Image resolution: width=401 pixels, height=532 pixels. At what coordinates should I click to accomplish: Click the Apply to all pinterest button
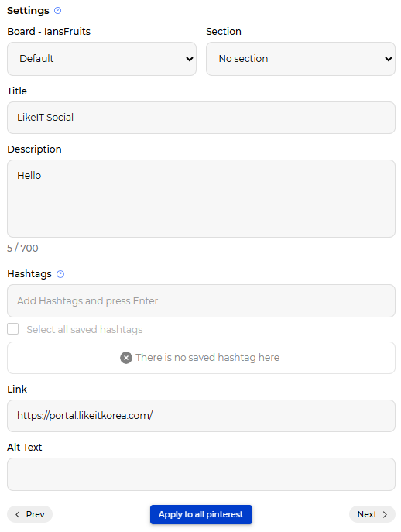[201, 514]
